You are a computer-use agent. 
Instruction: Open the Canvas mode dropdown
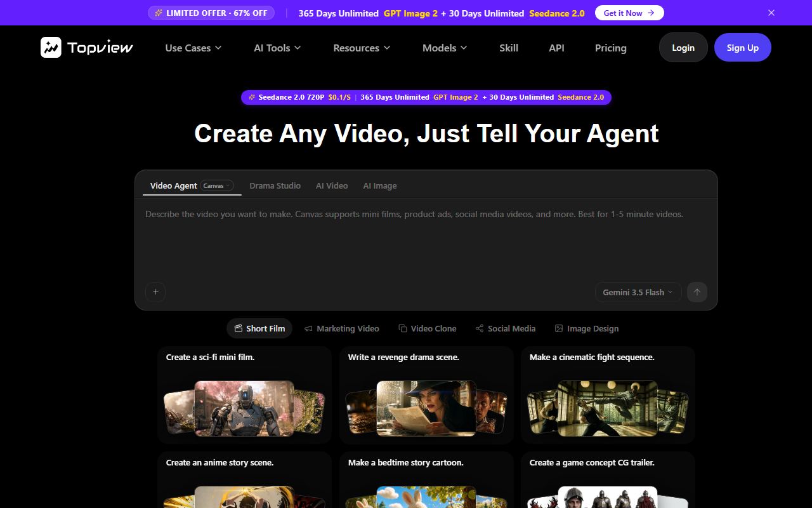[217, 185]
